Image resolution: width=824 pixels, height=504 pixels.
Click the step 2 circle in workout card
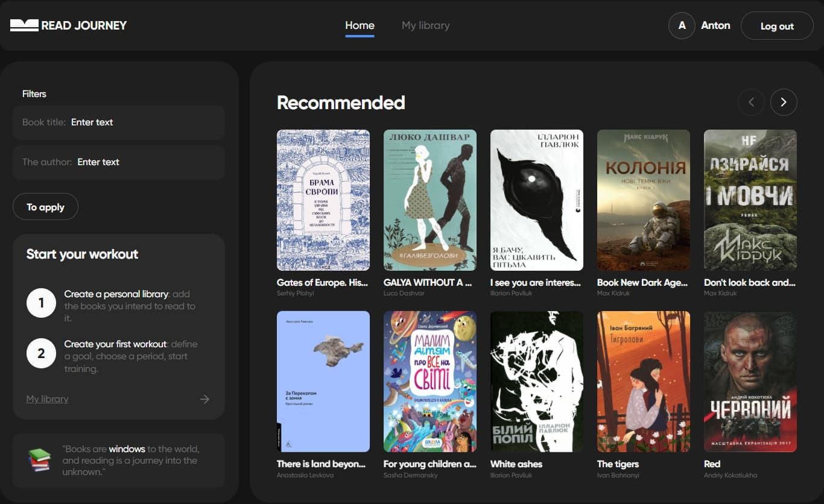(41, 353)
